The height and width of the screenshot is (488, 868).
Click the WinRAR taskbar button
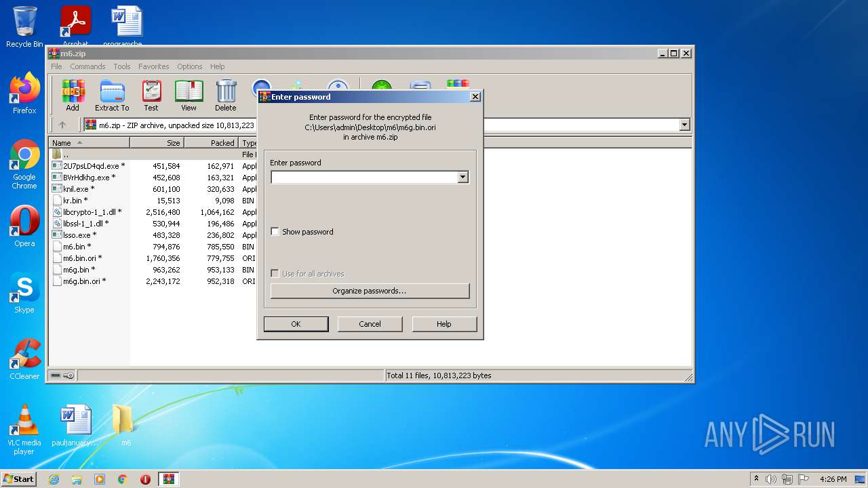(x=169, y=479)
